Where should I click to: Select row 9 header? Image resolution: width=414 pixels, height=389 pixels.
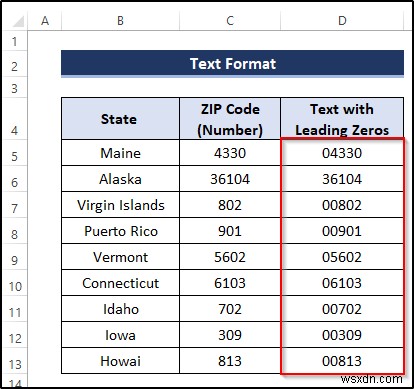click(14, 257)
